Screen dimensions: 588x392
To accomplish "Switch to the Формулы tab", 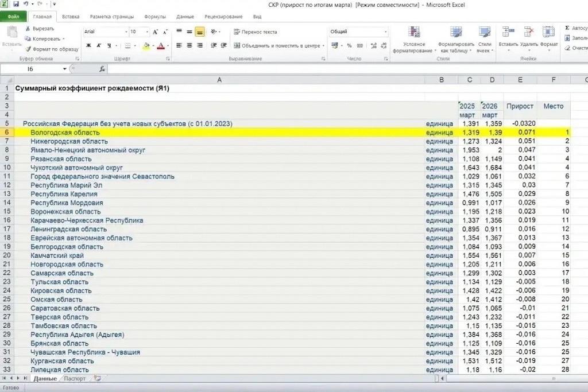I will tap(155, 17).
